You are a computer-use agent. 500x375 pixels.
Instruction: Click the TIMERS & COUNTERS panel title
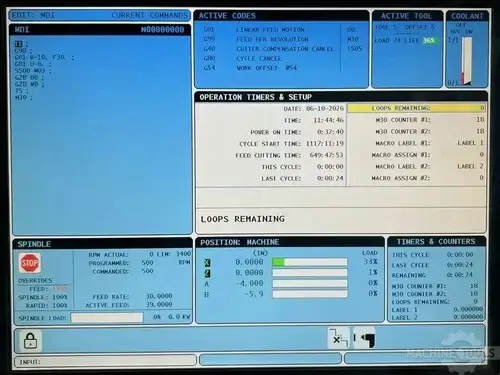click(x=436, y=241)
